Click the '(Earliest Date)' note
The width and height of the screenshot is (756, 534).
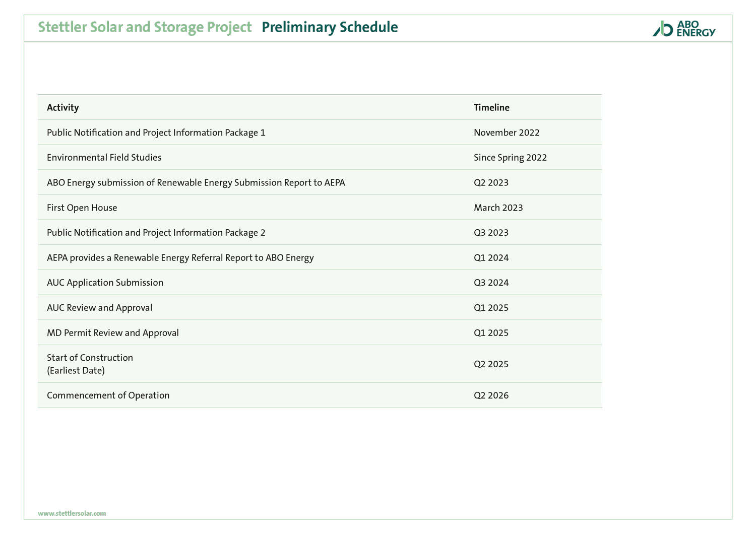pos(76,370)
